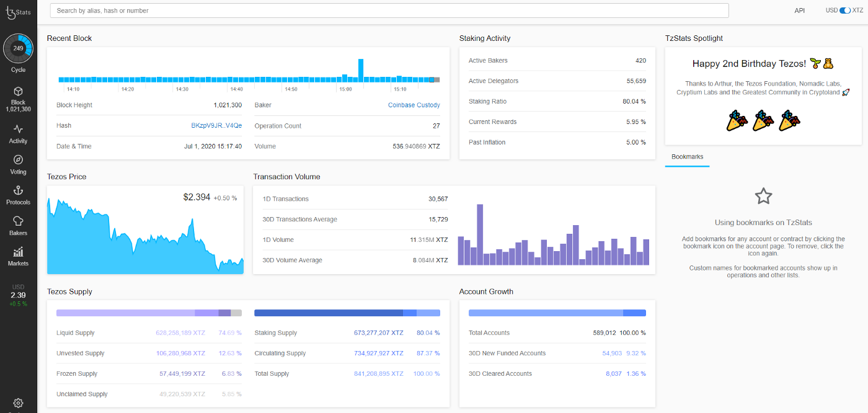The width and height of the screenshot is (868, 413).
Task: Click the Active Delegators 55,659 row
Action: (557, 81)
